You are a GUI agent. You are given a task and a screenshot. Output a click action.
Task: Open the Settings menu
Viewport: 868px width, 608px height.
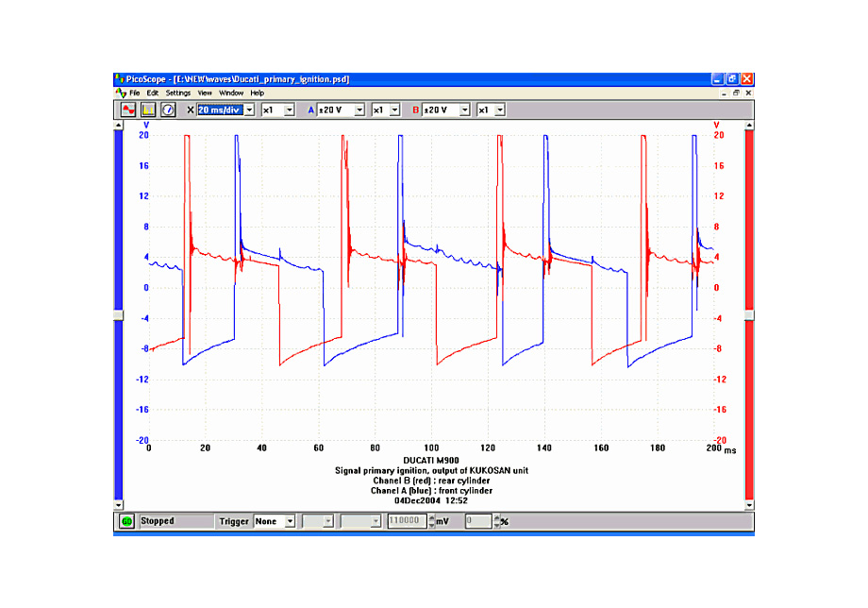tap(177, 93)
